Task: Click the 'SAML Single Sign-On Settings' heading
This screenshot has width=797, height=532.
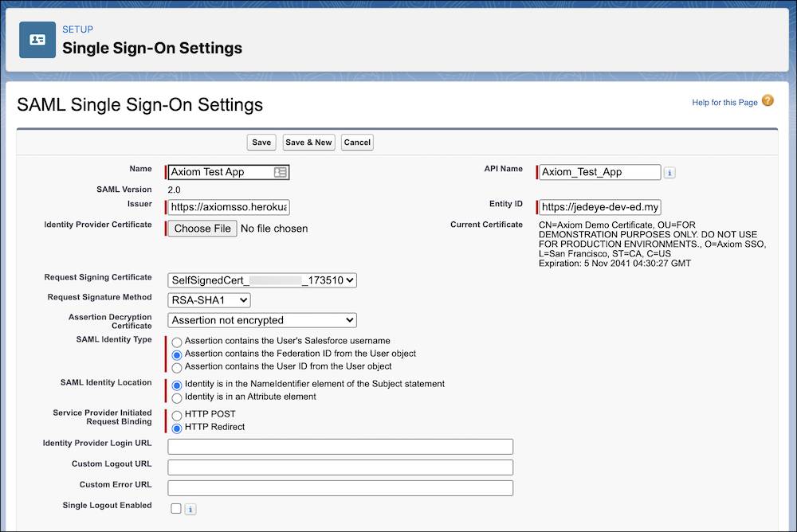Action: click(x=139, y=104)
